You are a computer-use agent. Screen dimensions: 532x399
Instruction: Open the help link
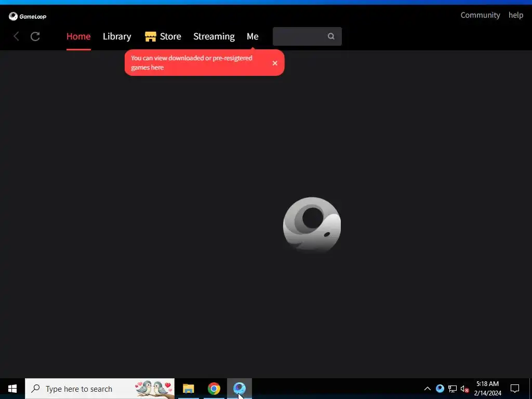point(516,15)
